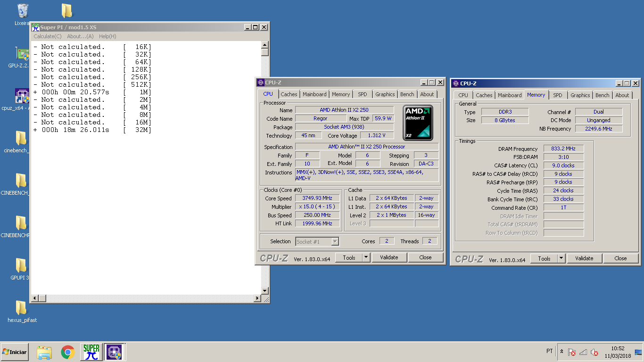Open Action Center flag icon in tray
This screenshot has width=644, height=362.
[572, 352]
